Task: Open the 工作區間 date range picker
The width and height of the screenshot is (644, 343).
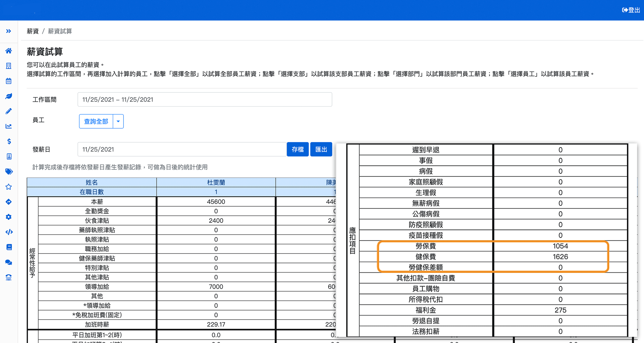Action: [205, 99]
